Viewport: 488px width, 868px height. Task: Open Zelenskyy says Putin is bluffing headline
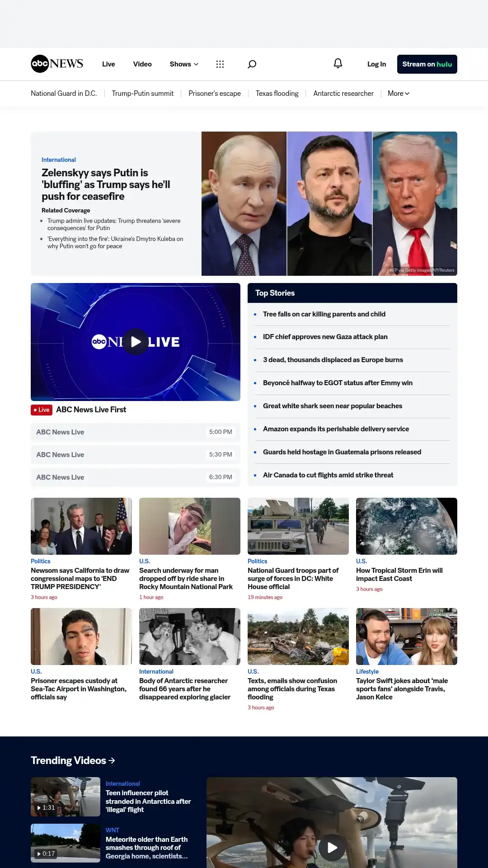tap(106, 184)
